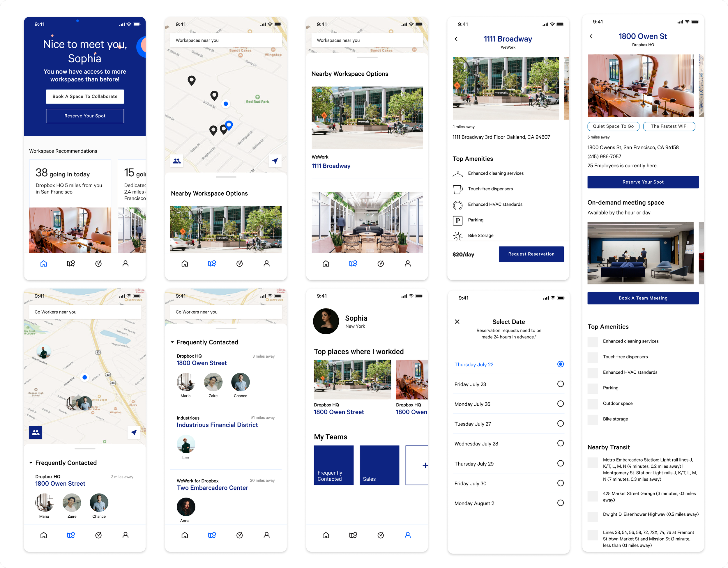The image size is (728, 568).
Task: Choose Monday August 2 radio button
Action: (x=560, y=503)
